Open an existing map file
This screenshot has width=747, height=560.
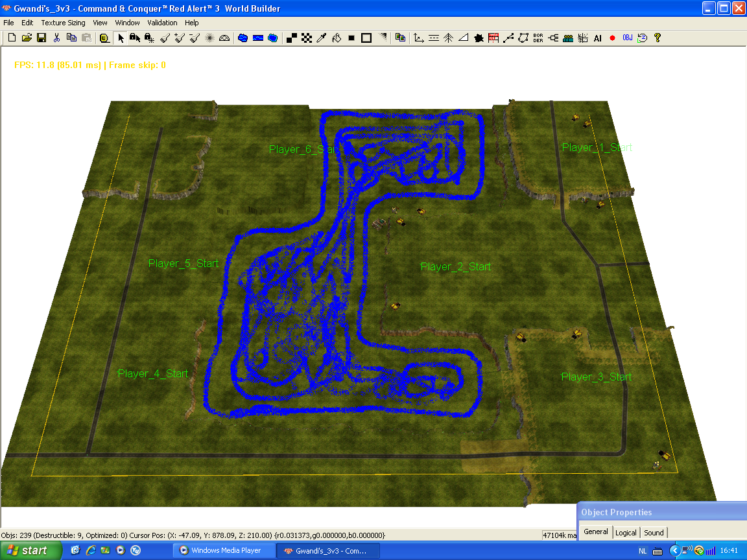point(27,38)
